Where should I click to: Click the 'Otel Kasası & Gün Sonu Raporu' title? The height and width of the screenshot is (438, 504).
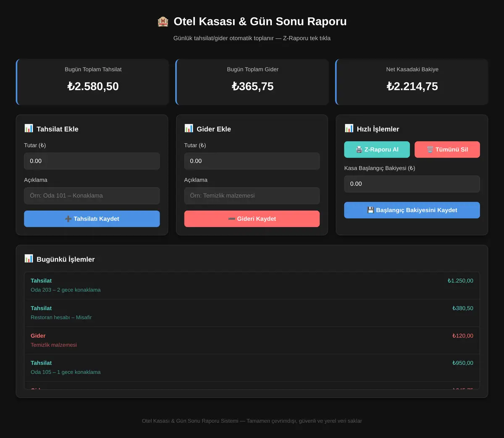[260, 21]
